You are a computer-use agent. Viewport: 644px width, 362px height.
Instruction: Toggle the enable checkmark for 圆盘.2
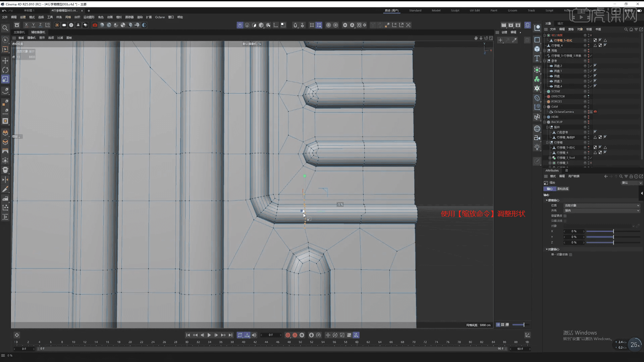coord(591,66)
